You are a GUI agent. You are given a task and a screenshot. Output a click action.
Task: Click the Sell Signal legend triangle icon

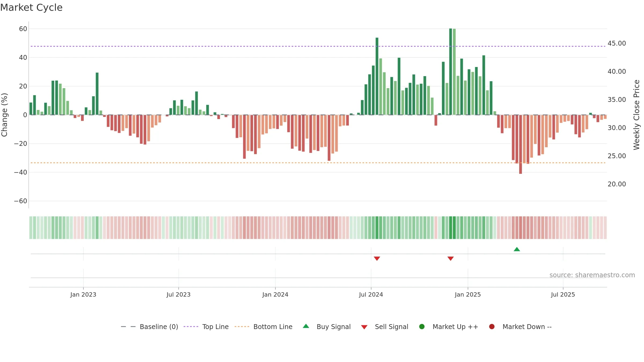(x=364, y=327)
